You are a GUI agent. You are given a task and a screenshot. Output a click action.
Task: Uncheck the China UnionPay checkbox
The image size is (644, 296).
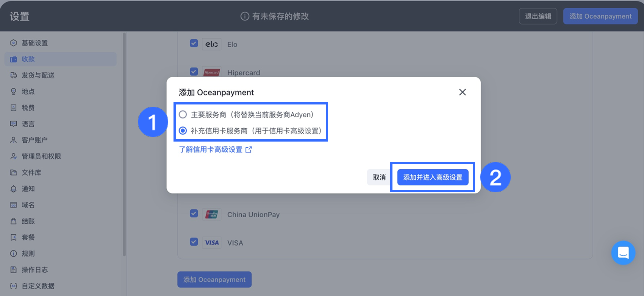click(x=194, y=213)
